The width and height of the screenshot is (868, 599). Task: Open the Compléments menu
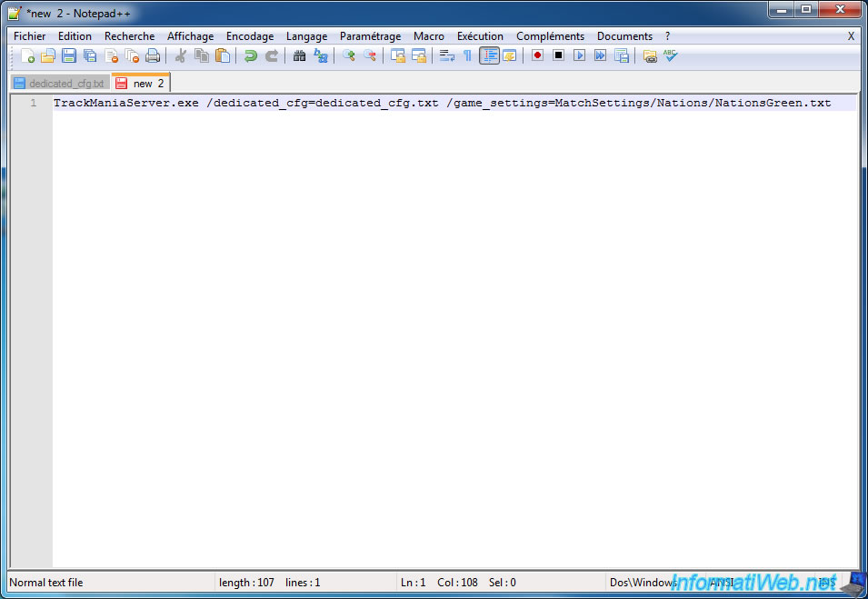click(550, 36)
